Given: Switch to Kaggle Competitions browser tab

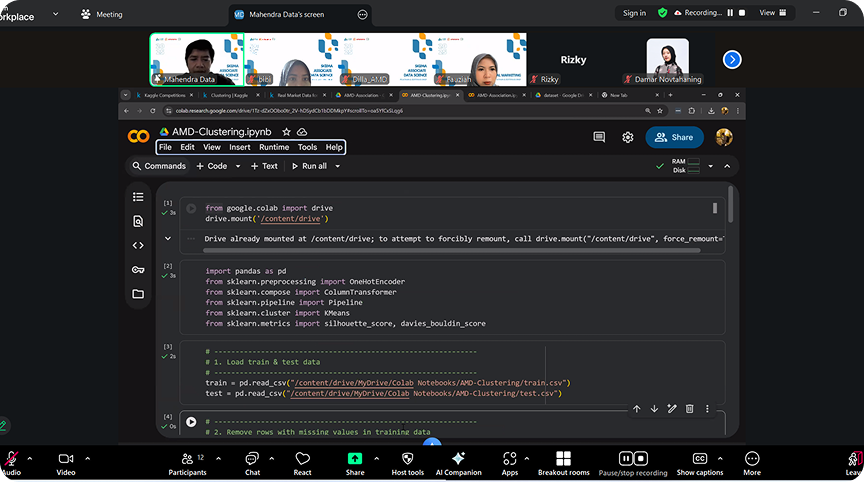Looking at the screenshot, I should tap(164, 95).
